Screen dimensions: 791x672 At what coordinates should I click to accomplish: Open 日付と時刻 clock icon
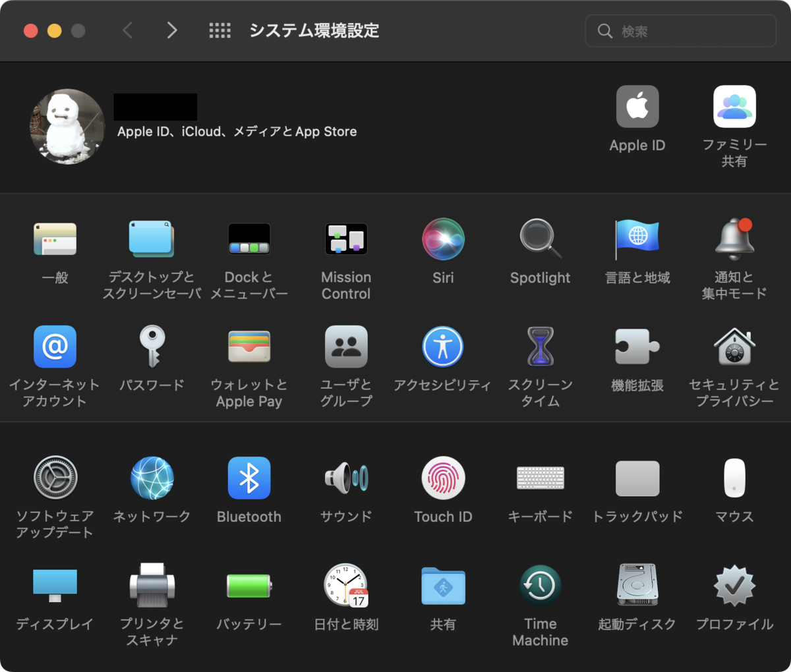pyautogui.click(x=346, y=585)
